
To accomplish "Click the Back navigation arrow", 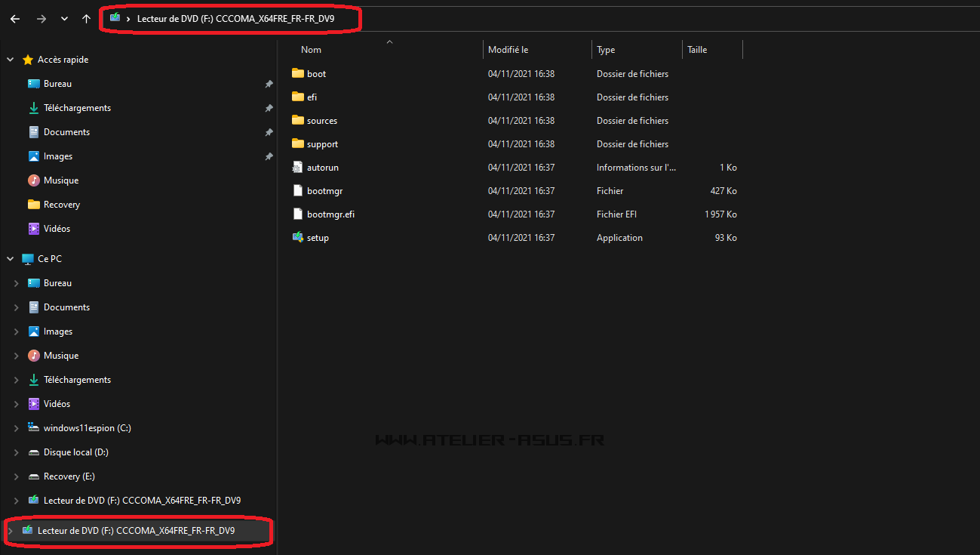I will pos(15,19).
